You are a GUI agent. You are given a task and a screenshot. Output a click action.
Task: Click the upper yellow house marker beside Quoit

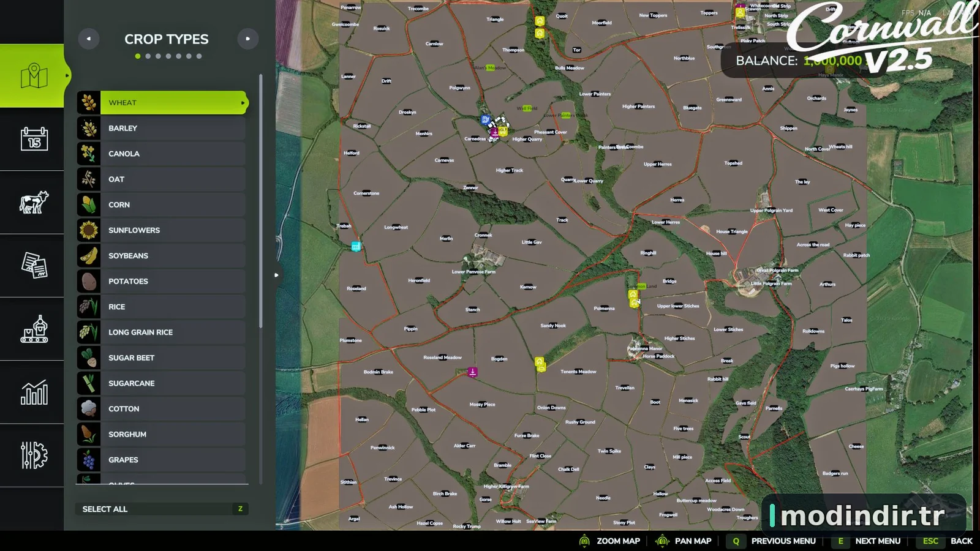[x=540, y=21]
